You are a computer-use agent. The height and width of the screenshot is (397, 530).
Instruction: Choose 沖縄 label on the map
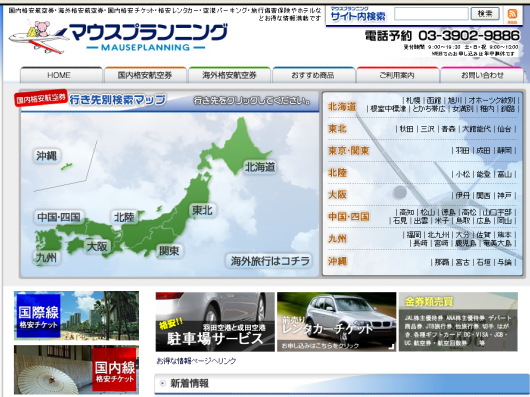pyautogui.click(x=47, y=156)
